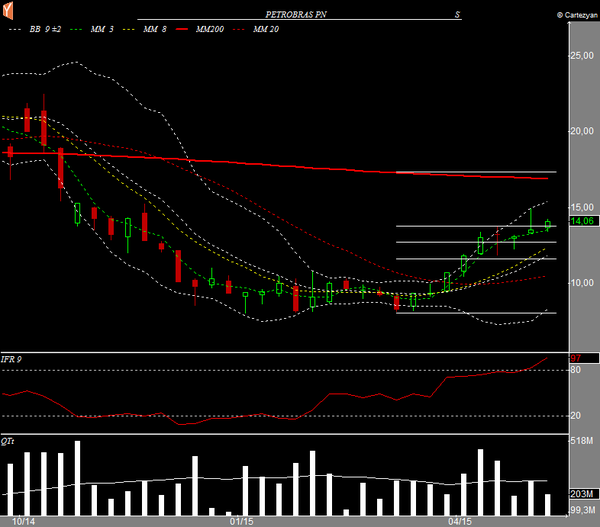Click the S period indicator in header
Screen dimensions: 600x527
pyautogui.click(x=457, y=16)
